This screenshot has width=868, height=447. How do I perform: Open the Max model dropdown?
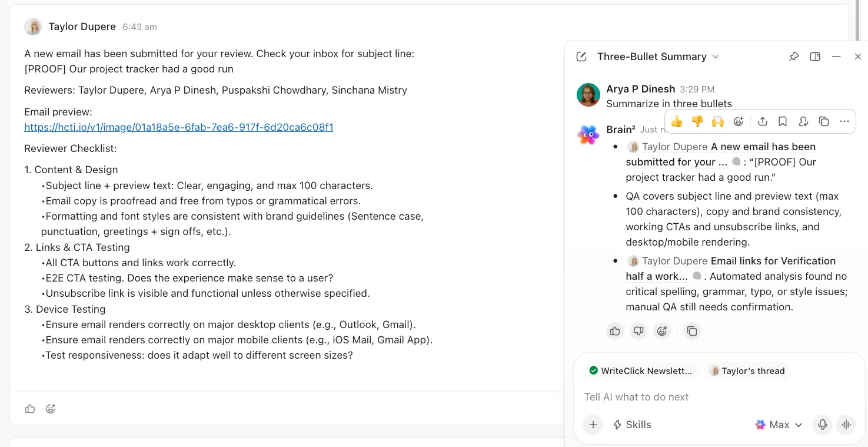(779, 425)
